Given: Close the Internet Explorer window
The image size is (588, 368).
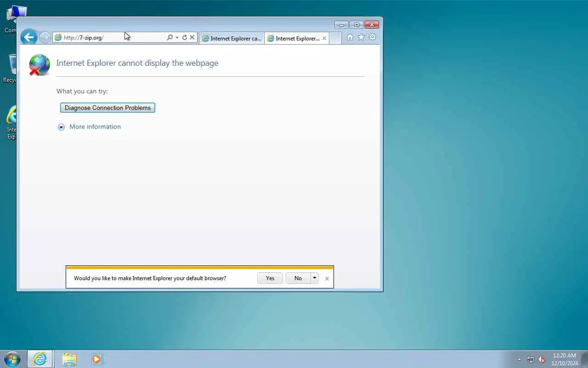Looking at the screenshot, I should point(371,24).
